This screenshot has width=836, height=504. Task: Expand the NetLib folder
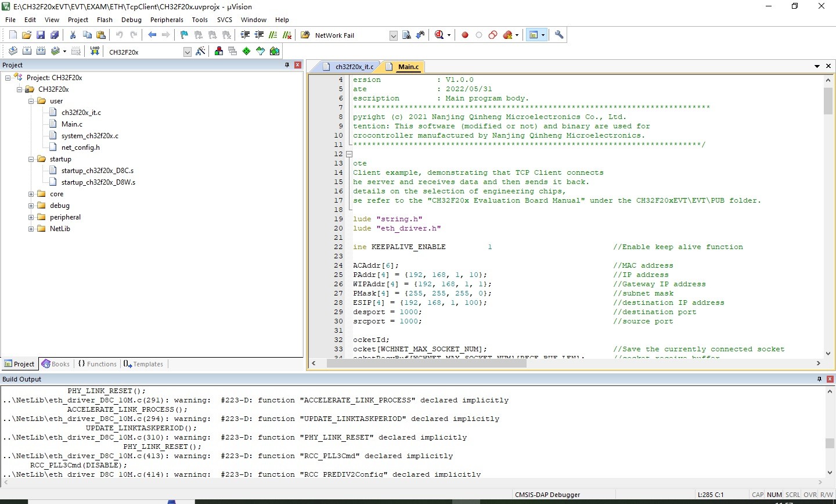31,229
